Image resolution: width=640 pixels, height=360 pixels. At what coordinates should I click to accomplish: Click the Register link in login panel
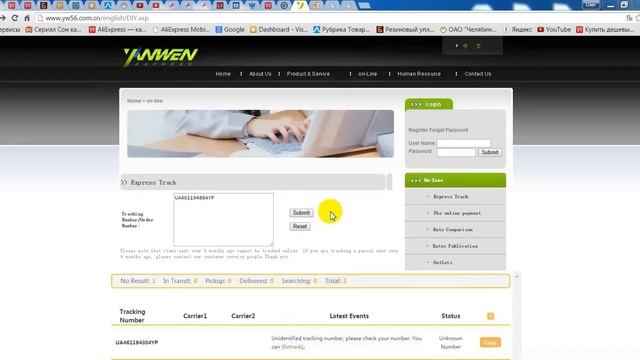point(418,130)
